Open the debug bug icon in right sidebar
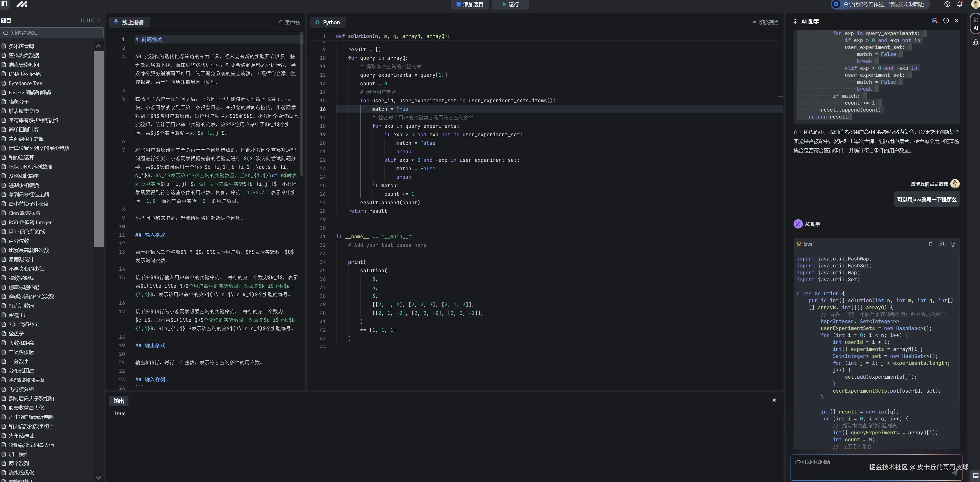Viewport: 980px width, 482px height. point(975,42)
